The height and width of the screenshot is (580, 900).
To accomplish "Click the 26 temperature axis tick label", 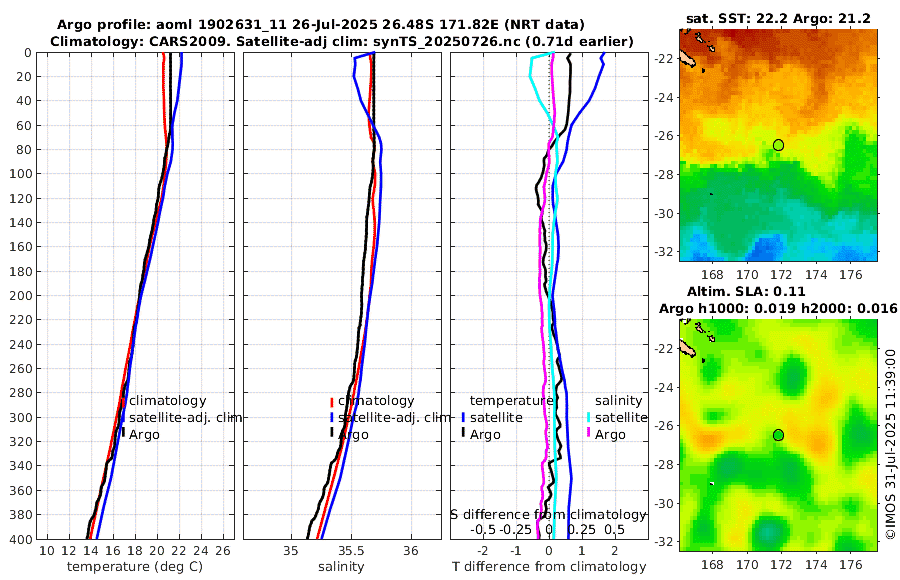I will tap(223, 551).
